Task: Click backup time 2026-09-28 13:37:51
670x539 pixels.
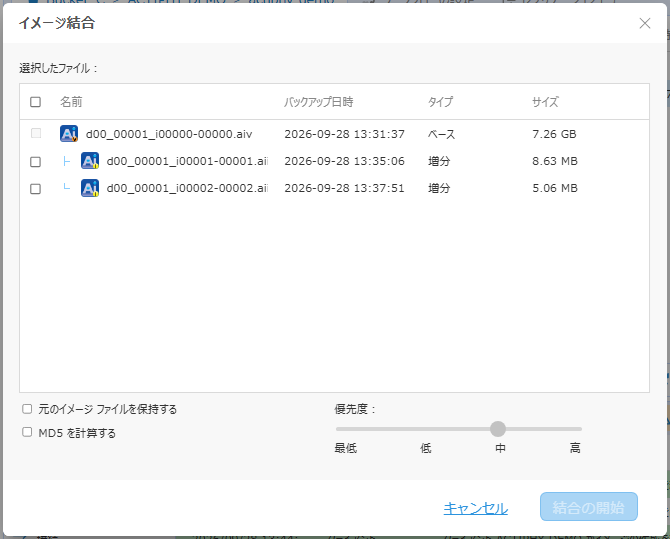Action: [x=344, y=188]
